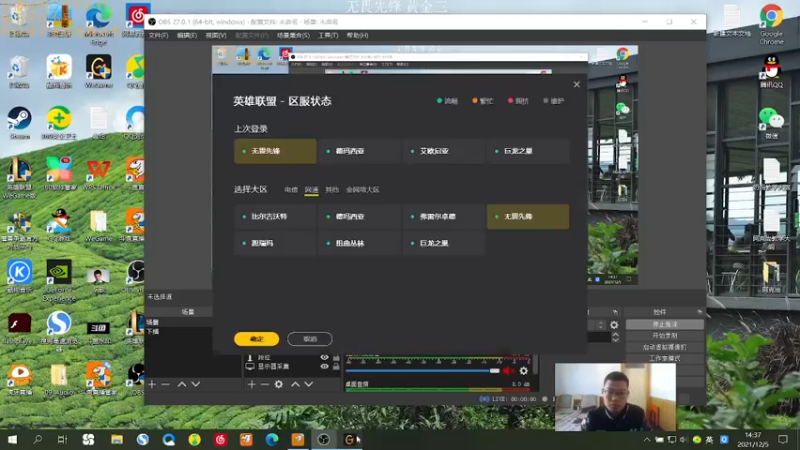The height and width of the screenshot is (450, 800).
Task: Open the OBS 文件(F) menu
Action: coord(158,35)
